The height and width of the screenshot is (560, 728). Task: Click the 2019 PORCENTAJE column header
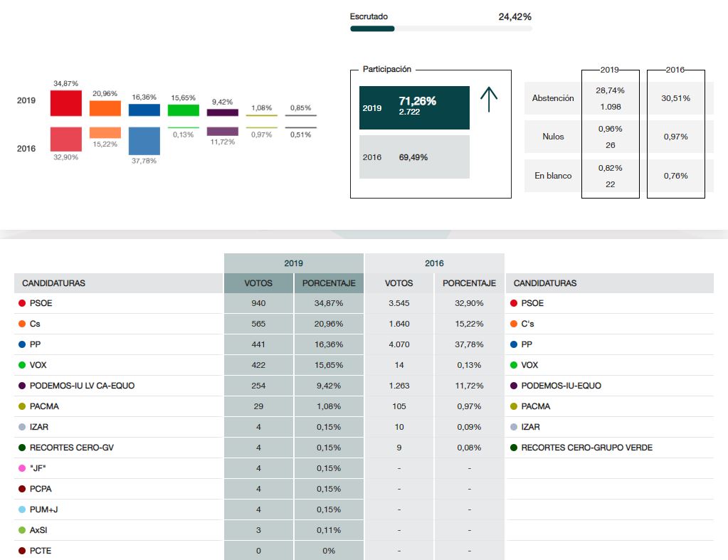tap(329, 283)
